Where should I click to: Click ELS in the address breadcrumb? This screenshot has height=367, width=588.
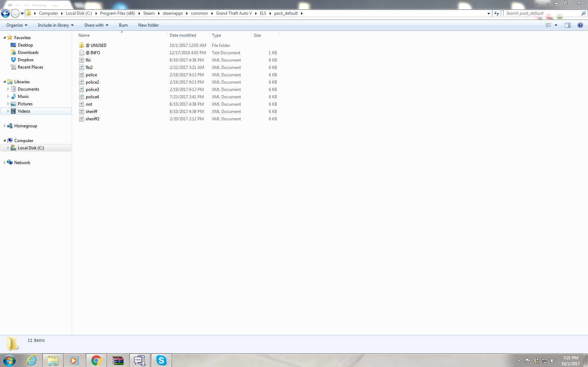263,13
